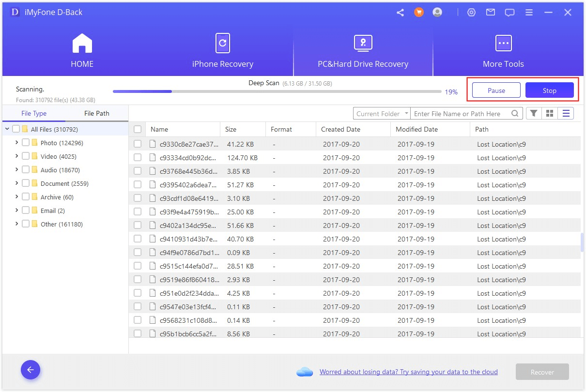The height and width of the screenshot is (392, 586).
Task: Open the save data to cloud link
Action: click(x=409, y=372)
